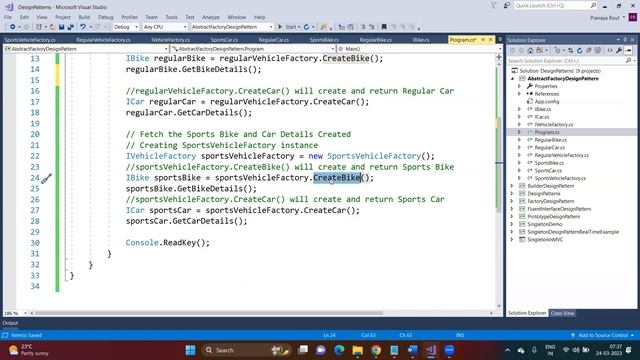
Task: Select App.config in Solution Explorer
Action: (x=547, y=102)
